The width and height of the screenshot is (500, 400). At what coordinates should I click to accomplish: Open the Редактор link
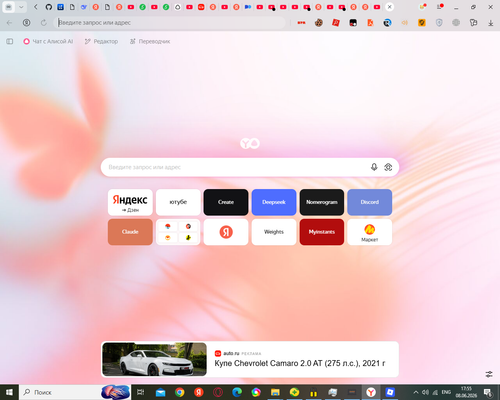[x=101, y=41]
